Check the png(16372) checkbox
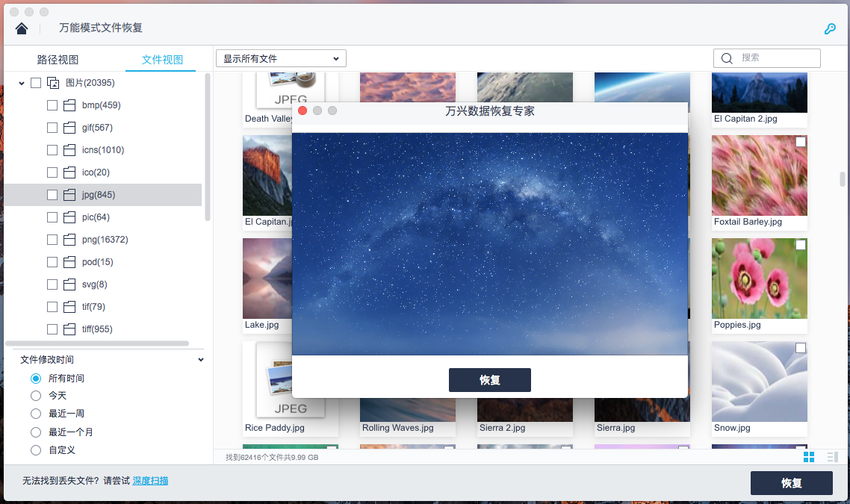The width and height of the screenshot is (850, 504). tap(52, 240)
